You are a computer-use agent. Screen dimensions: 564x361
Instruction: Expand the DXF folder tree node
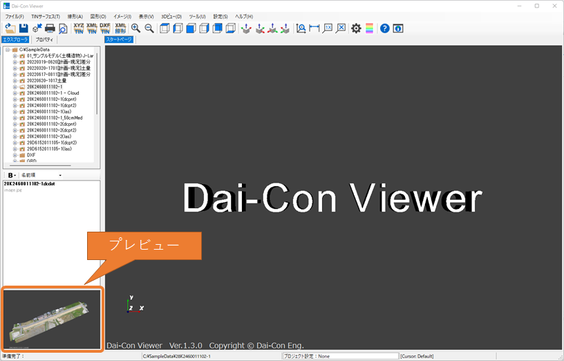pyautogui.click(x=15, y=155)
